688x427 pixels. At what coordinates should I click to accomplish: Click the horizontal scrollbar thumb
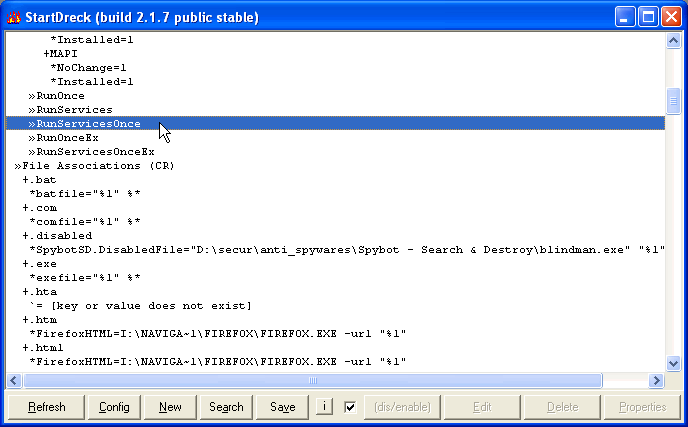click(313, 380)
